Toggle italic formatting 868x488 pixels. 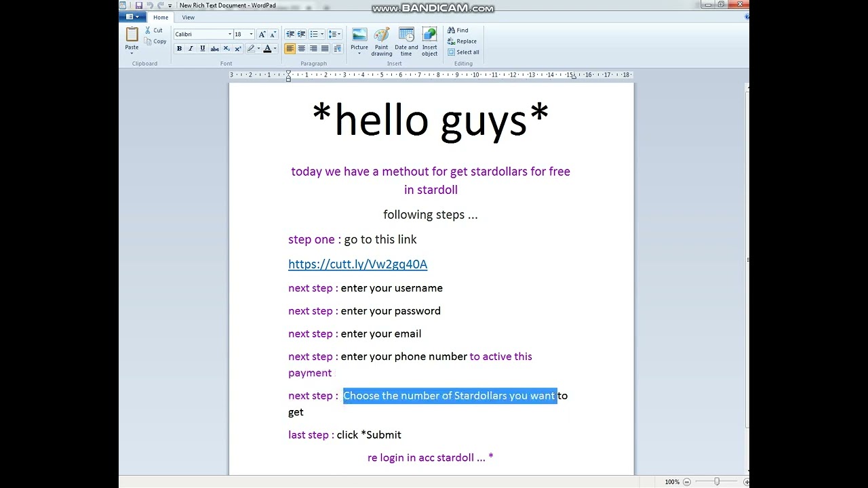click(x=191, y=49)
